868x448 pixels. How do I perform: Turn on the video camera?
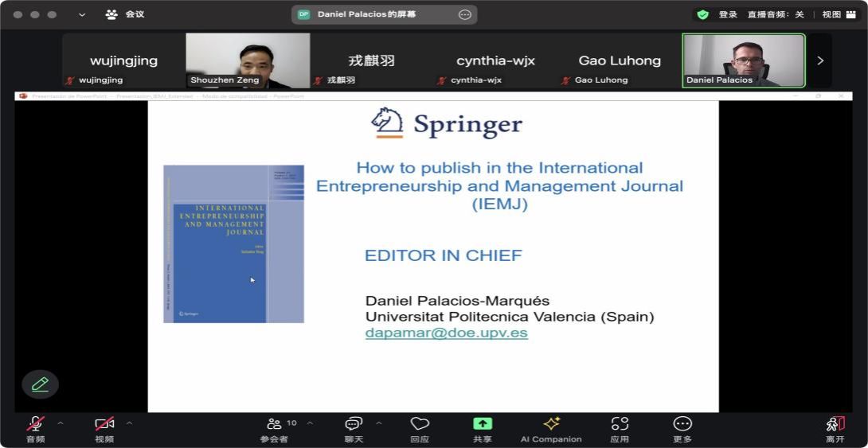pos(104,424)
